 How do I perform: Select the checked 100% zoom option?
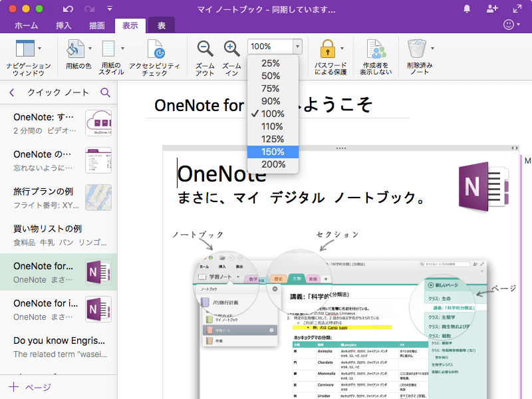click(x=273, y=114)
